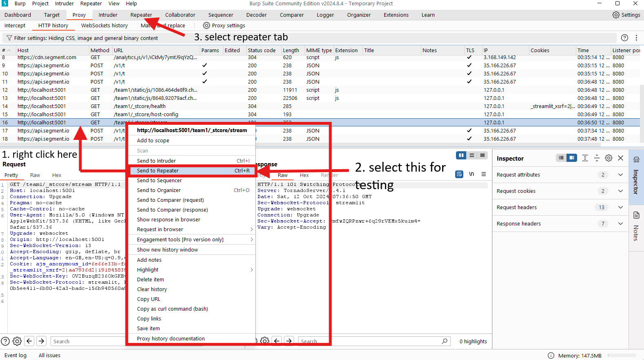The width and height of the screenshot is (644, 360).
Task: Expand Response headers section
Action: (620, 223)
